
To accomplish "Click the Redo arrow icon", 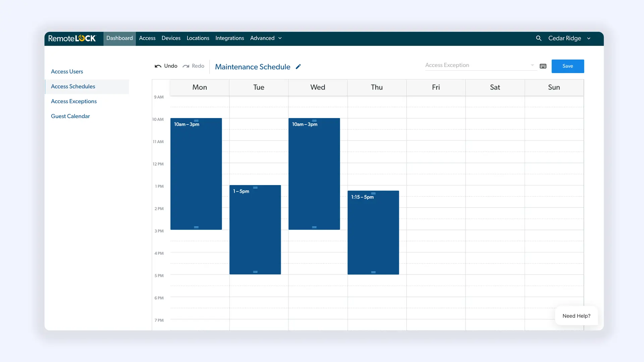I will (186, 66).
